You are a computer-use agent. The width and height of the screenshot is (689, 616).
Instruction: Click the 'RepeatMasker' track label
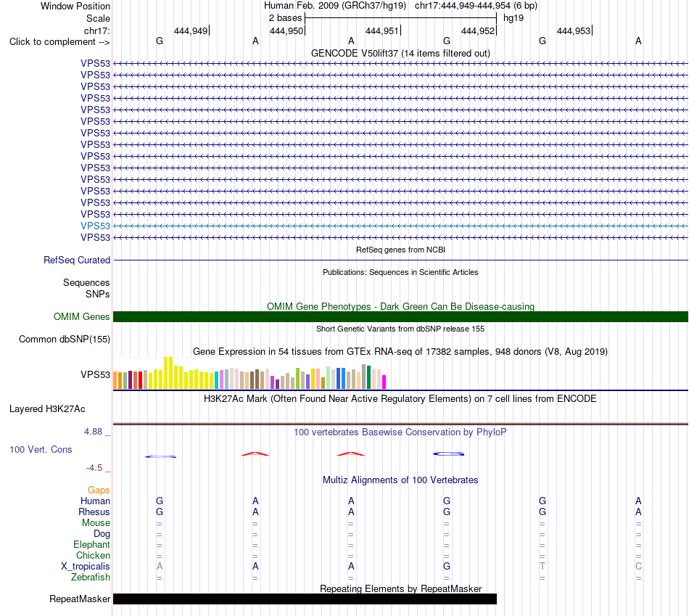pos(80,599)
